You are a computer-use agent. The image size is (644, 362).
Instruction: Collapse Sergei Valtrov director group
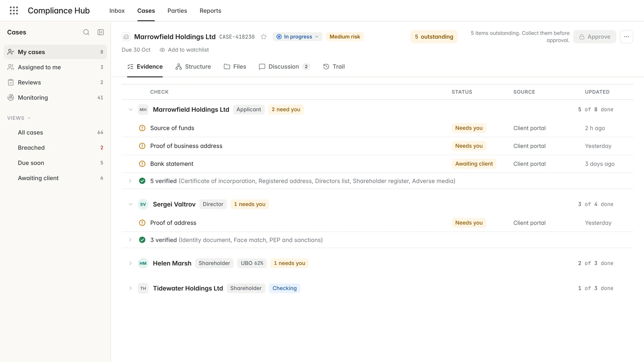pos(130,204)
